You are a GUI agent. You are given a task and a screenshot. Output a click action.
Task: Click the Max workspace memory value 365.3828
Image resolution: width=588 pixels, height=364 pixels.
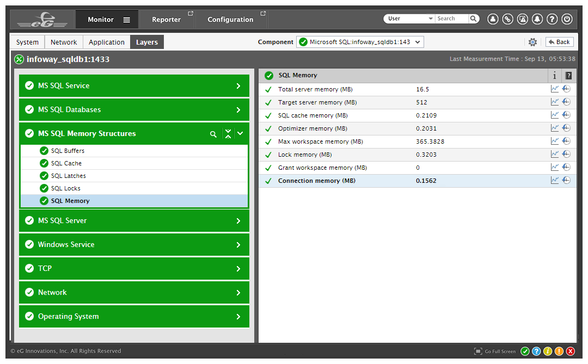pyautogui.click(x=430, y=141)
